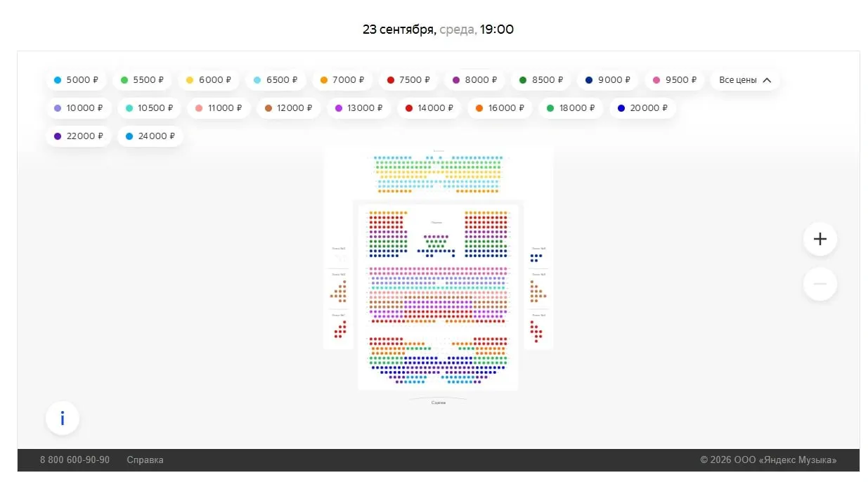Click the minus zoom-out button
Screen dimensions: 868x482
point(820,284)
